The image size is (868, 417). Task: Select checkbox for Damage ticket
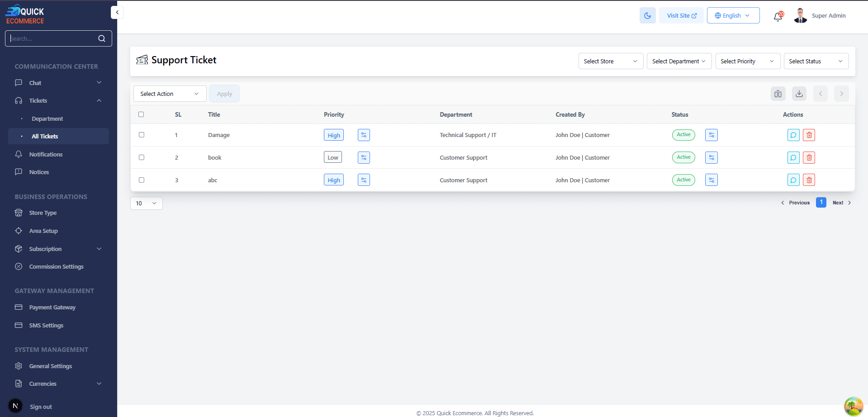142,135
